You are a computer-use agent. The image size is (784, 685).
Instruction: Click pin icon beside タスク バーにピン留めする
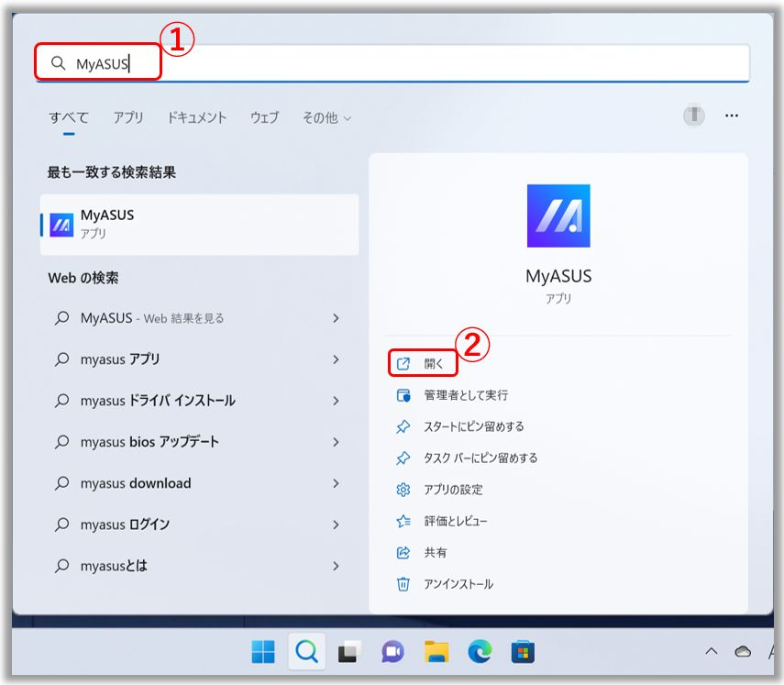point(403,458)
